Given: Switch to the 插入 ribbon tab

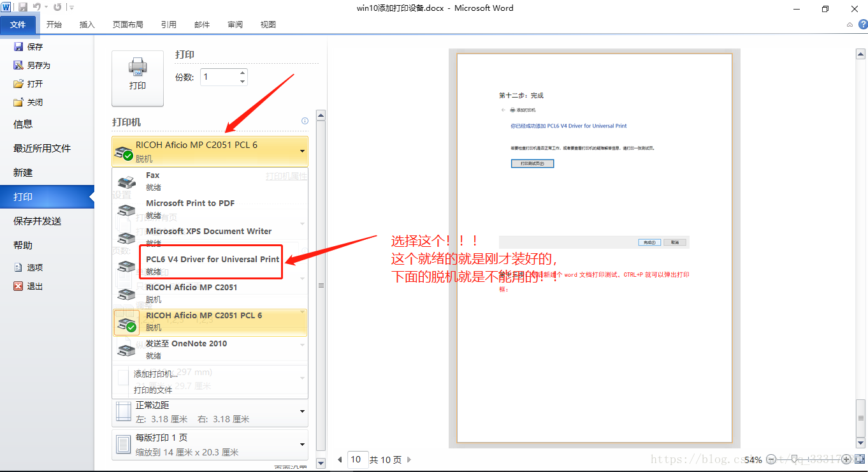Looking at the screenshot, I should (87, 25).
